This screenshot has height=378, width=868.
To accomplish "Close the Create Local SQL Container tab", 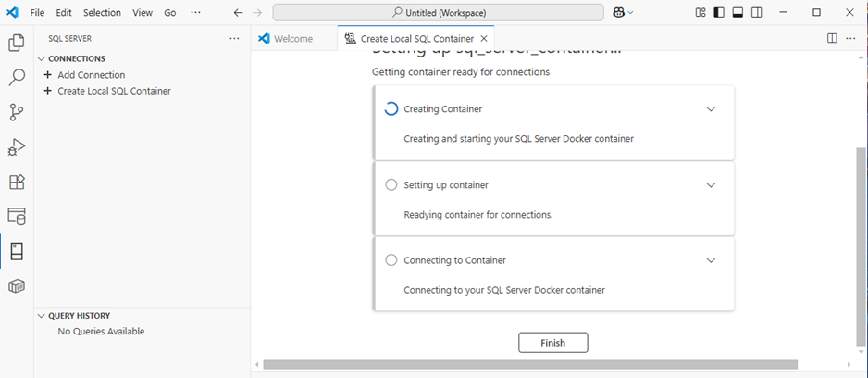I will pyautogui.click(x=484, y=39).
